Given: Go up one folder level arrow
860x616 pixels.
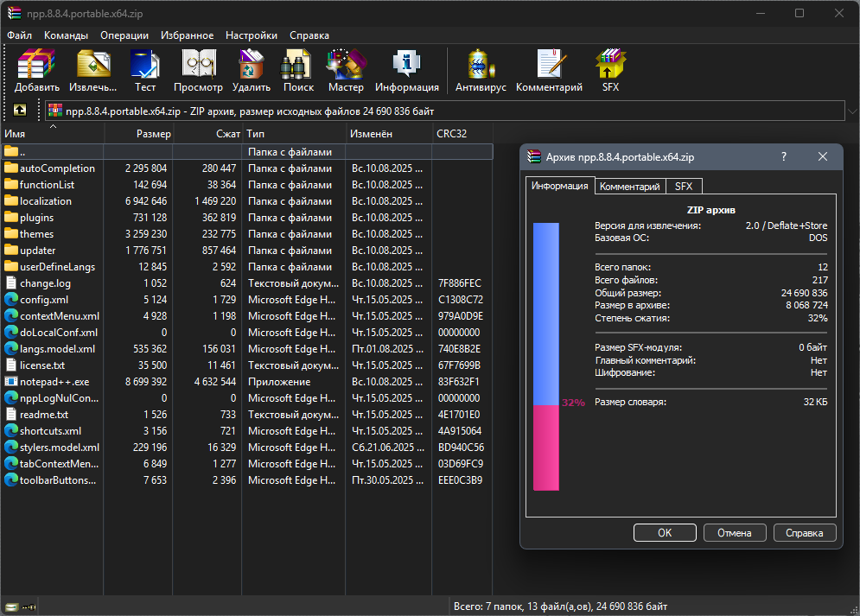Looking at the screenshot, I should pos(20,111).
